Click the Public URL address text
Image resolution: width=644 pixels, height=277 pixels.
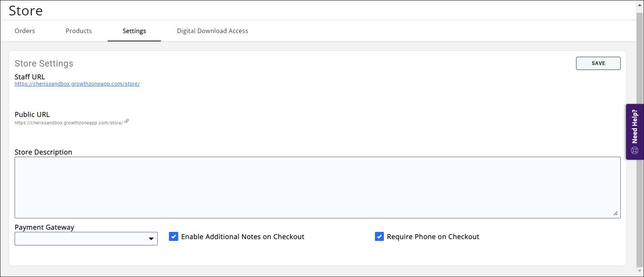[69, 123]
